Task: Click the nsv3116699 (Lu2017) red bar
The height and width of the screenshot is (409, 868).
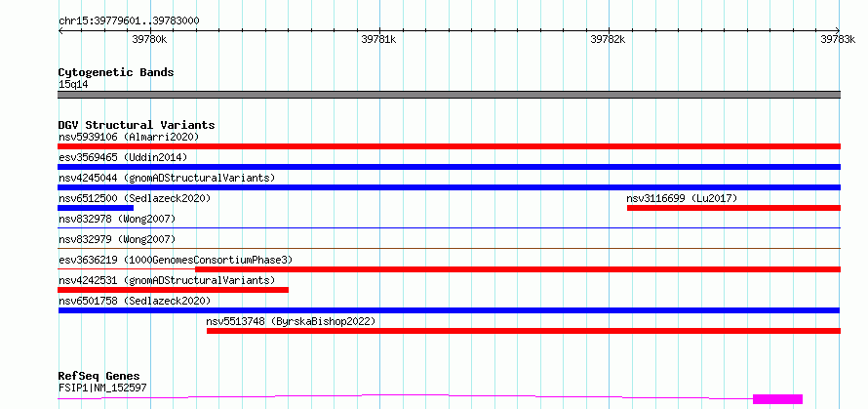Action: [734, 208]
